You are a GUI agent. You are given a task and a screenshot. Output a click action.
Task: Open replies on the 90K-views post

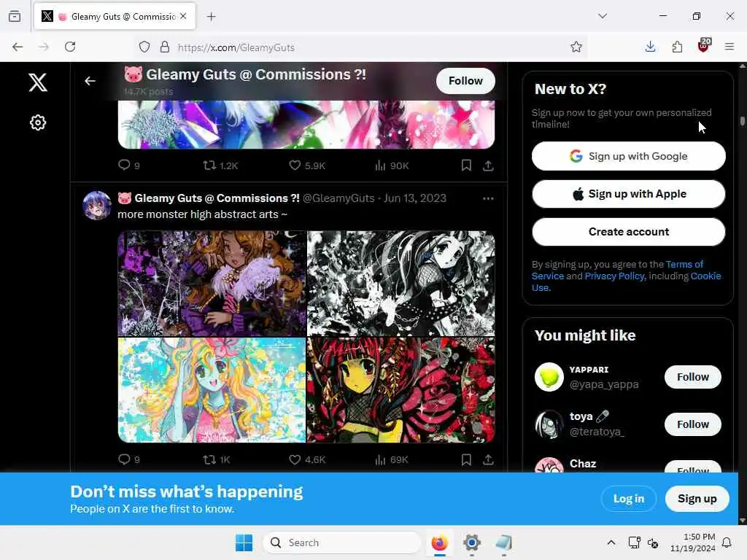point(128,166)
